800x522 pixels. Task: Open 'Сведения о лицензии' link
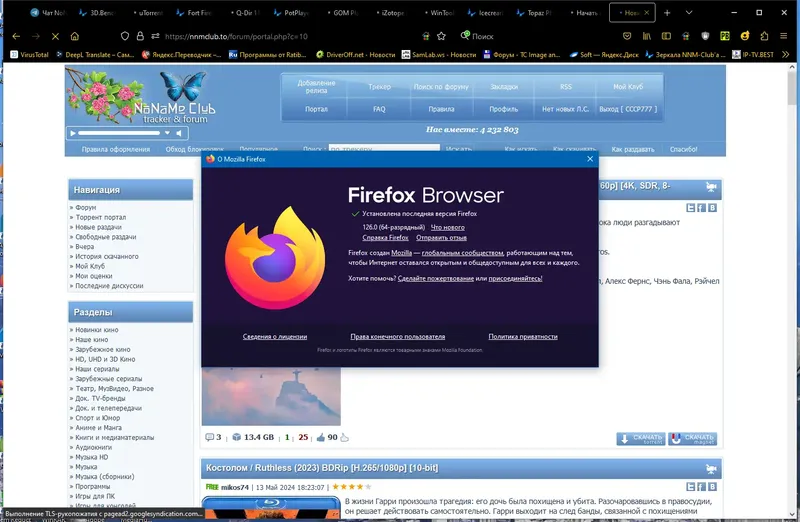(x=274, y=336)
